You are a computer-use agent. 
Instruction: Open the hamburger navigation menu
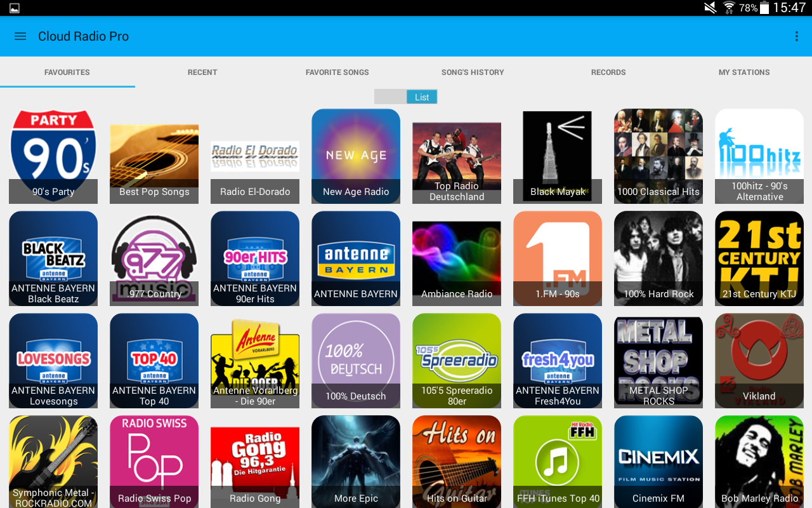pos(20,36)
